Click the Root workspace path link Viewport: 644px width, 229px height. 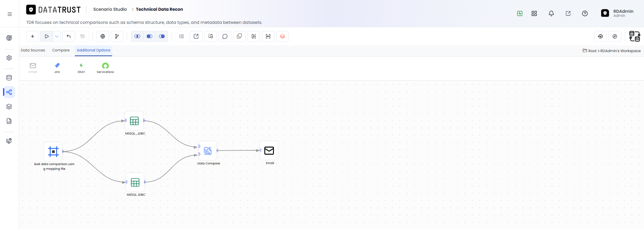click(x=592, y=51)
